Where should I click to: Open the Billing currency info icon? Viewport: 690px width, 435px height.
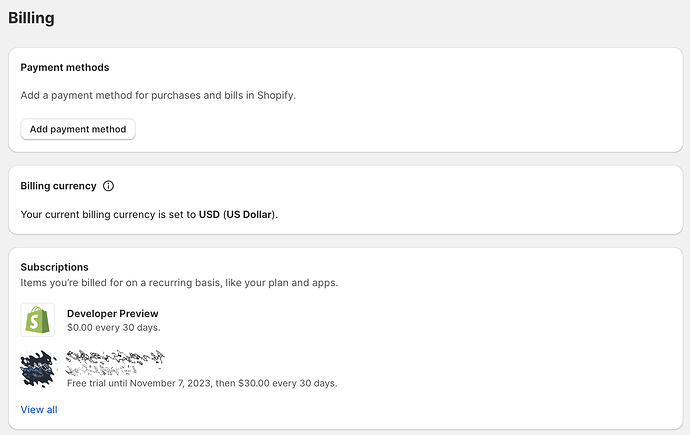point(109,186)
